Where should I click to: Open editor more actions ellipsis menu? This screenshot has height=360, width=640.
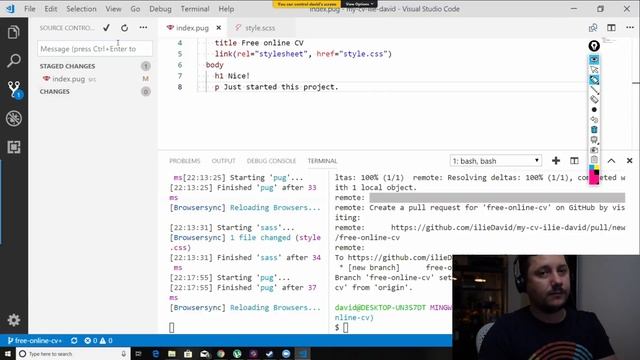[x=630, y=28]
